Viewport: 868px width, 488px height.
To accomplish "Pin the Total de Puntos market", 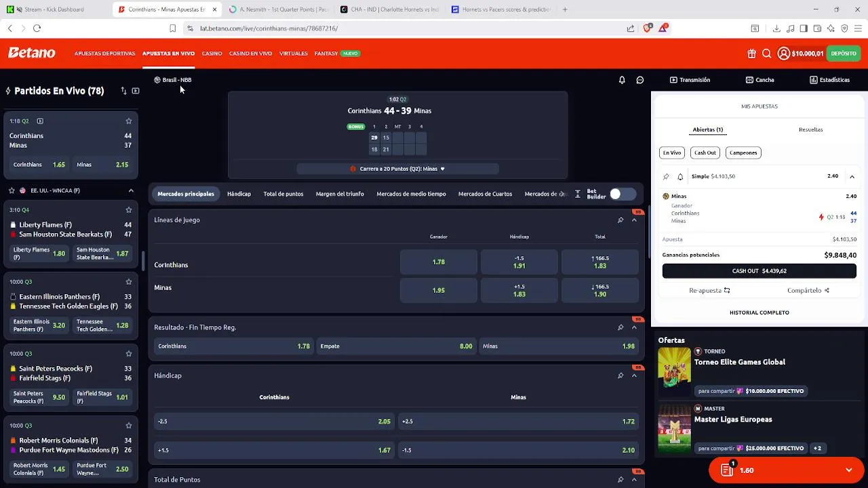I will [620, 480].
